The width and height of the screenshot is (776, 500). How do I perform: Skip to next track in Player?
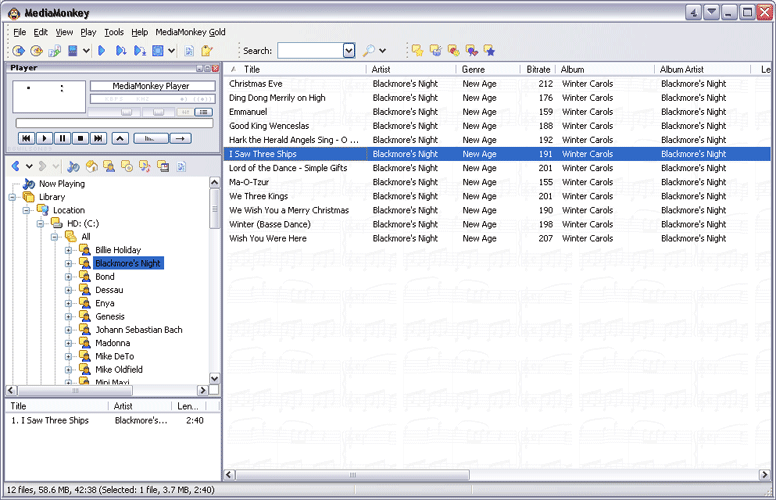(x=98, y=139)
